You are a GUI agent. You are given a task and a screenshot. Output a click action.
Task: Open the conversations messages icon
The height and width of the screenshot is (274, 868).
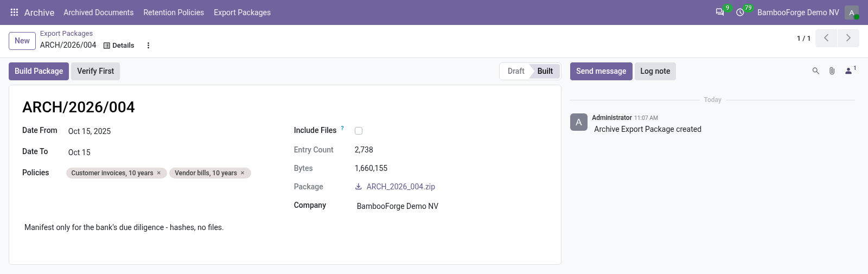coord(720,12)
